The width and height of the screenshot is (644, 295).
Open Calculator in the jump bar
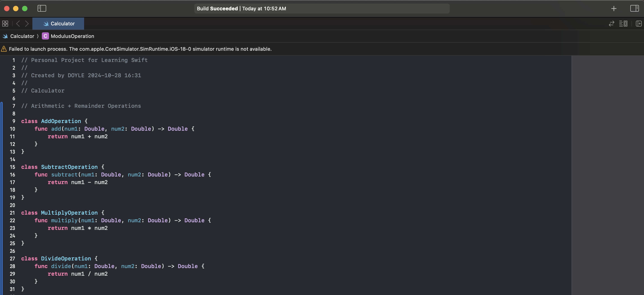(22, 36)
